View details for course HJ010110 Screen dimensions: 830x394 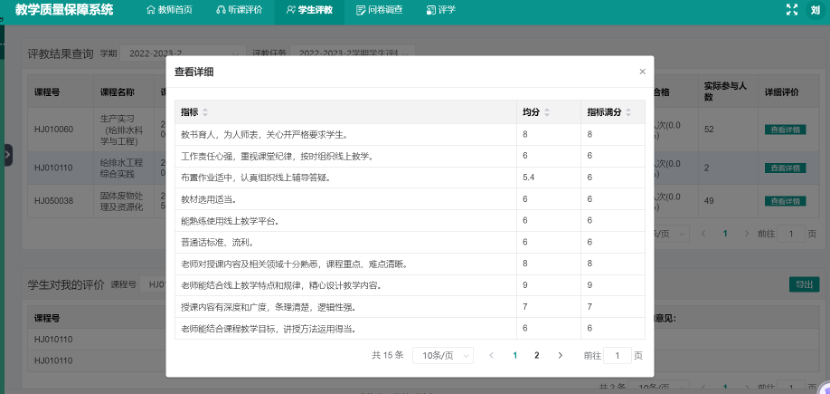[x=785, y=168]
